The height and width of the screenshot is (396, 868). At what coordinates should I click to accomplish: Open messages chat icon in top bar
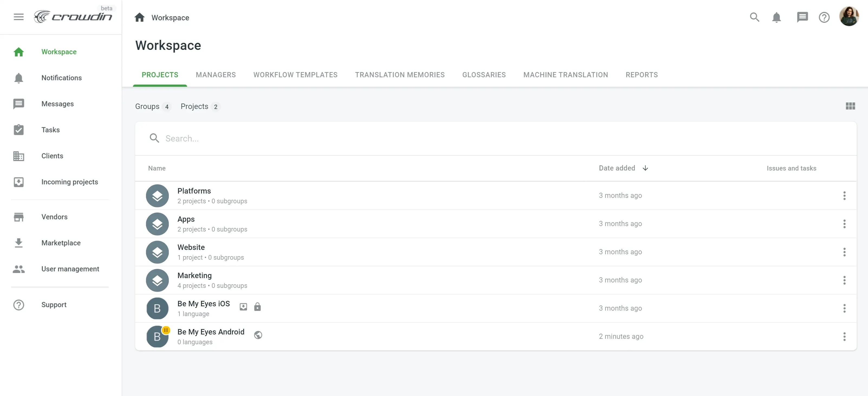click(x=802, y=17)
